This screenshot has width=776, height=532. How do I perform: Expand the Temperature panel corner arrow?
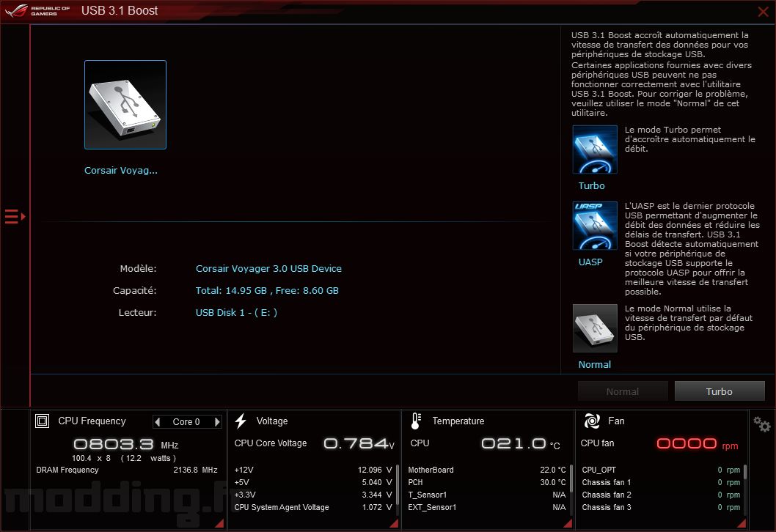[568, 523]
